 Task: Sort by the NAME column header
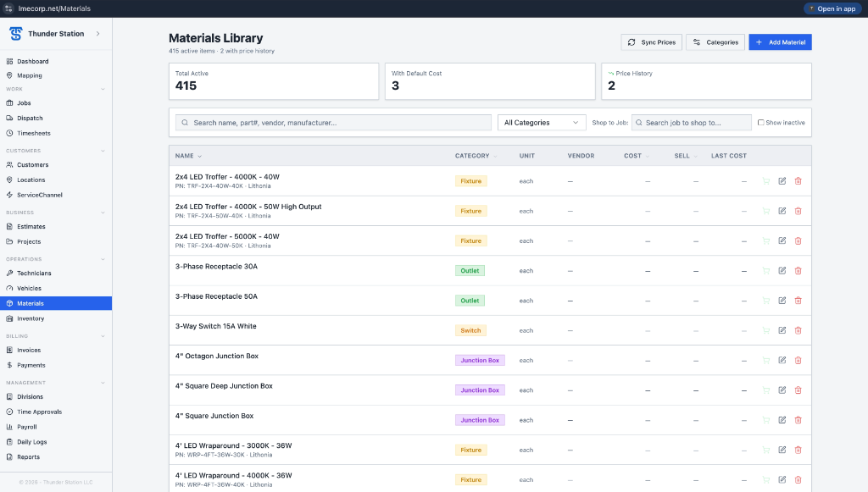[188, 156]
